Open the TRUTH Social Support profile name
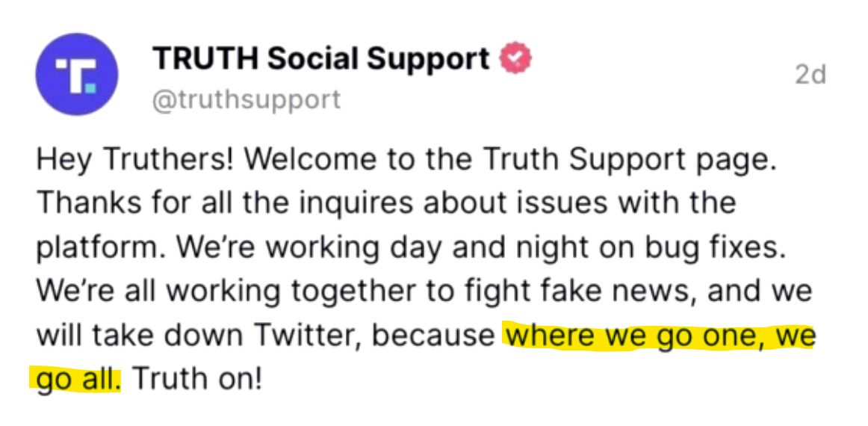 (321, 59)
